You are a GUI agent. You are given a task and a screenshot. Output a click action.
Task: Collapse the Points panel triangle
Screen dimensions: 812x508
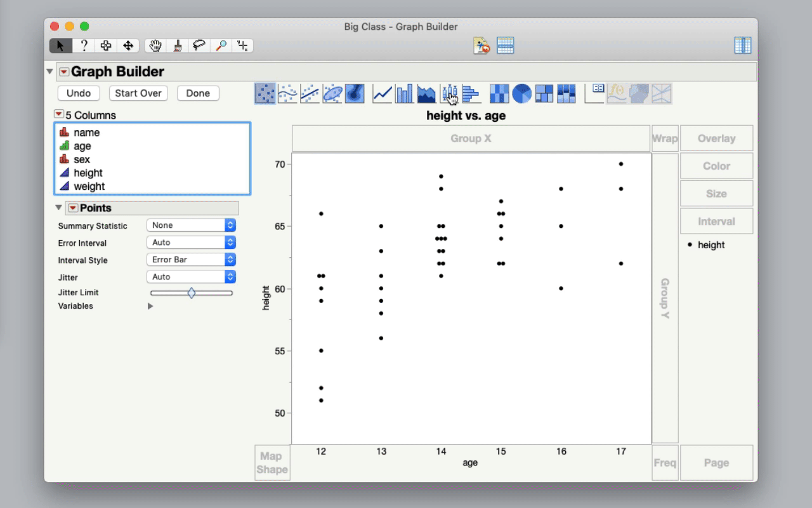(59, 208)
